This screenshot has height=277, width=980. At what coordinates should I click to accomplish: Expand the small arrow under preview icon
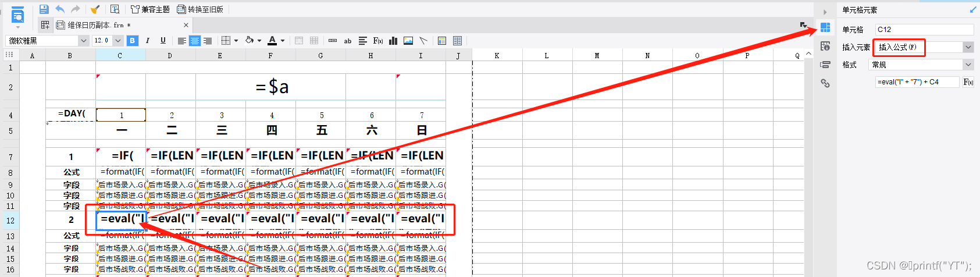pos(18,27)
